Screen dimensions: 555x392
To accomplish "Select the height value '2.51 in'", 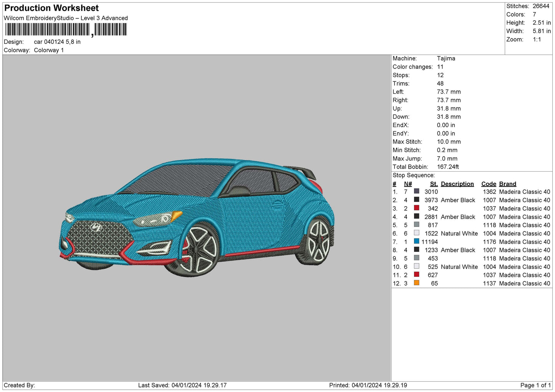I will (542, 23).
